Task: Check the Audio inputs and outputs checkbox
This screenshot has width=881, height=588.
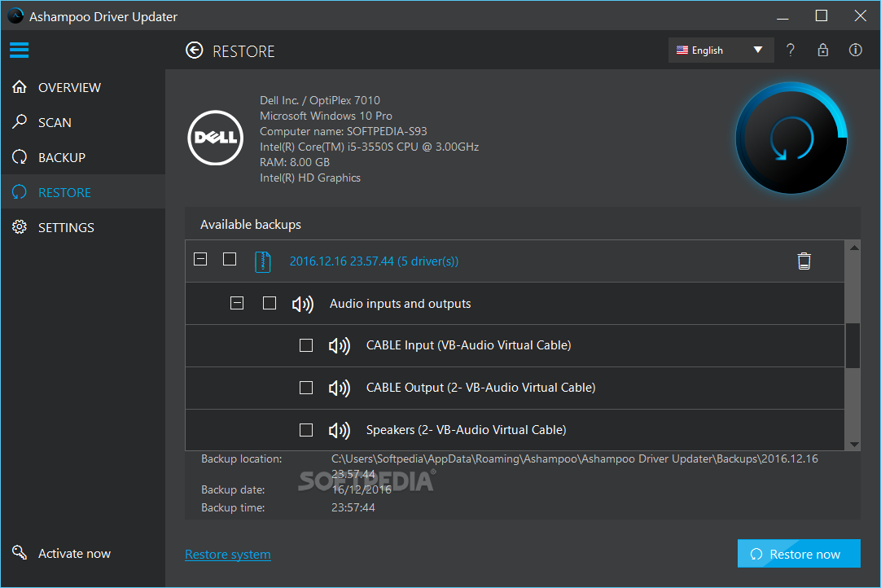Action: 270,304
